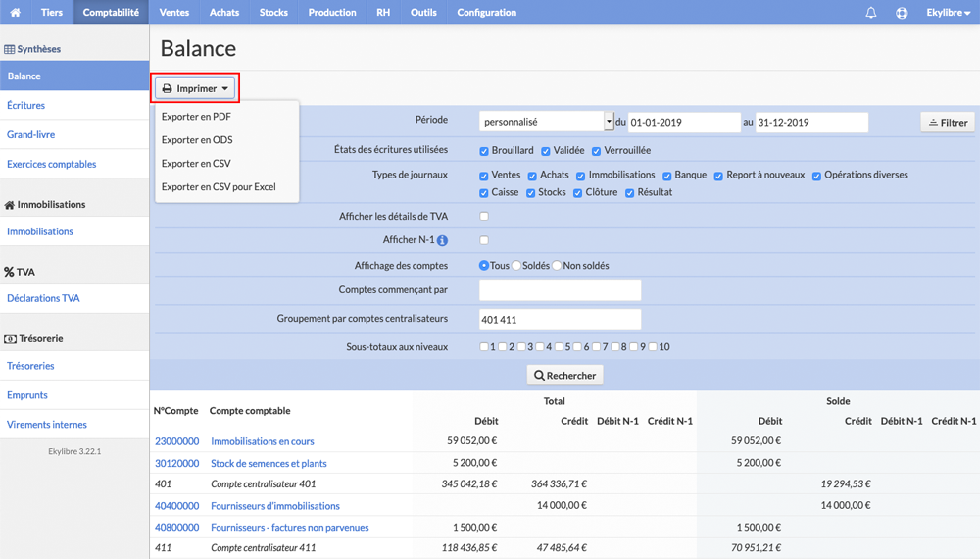Image resolution: width=980 pixels, height=559 pixels.
Task: Open the Outils menu
Action: (423, 12)
